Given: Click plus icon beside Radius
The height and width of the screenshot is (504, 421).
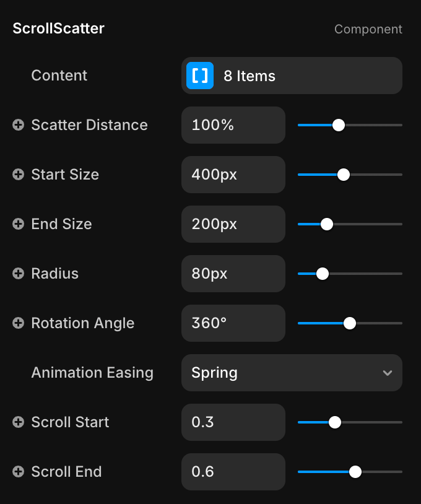Looking at the screenshot, I should click(19, 274).
